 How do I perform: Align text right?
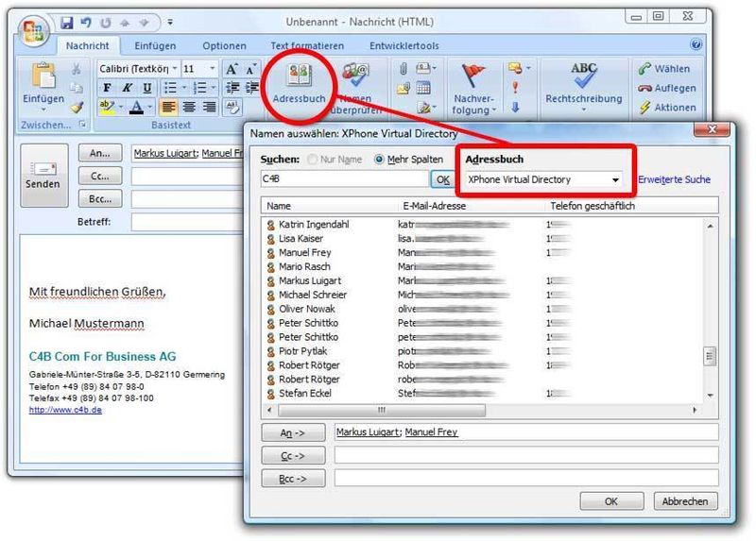point(209,107)
